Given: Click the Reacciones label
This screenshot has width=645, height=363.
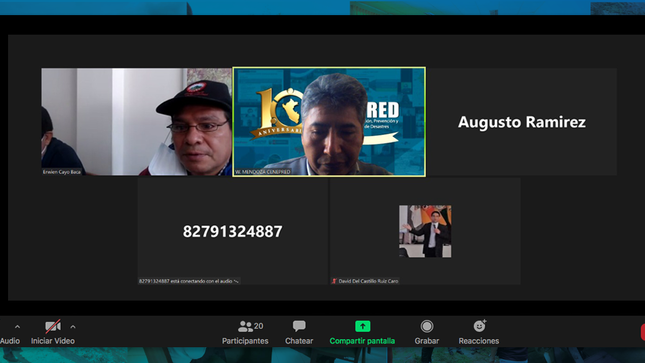Looking at the screenshot, I should pos(479,341).
